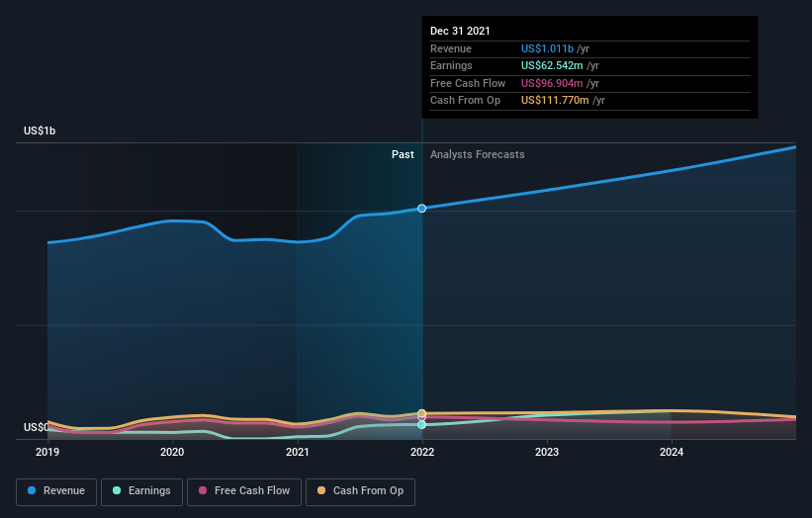Click the US$1b y-axis label

[40, 130]
